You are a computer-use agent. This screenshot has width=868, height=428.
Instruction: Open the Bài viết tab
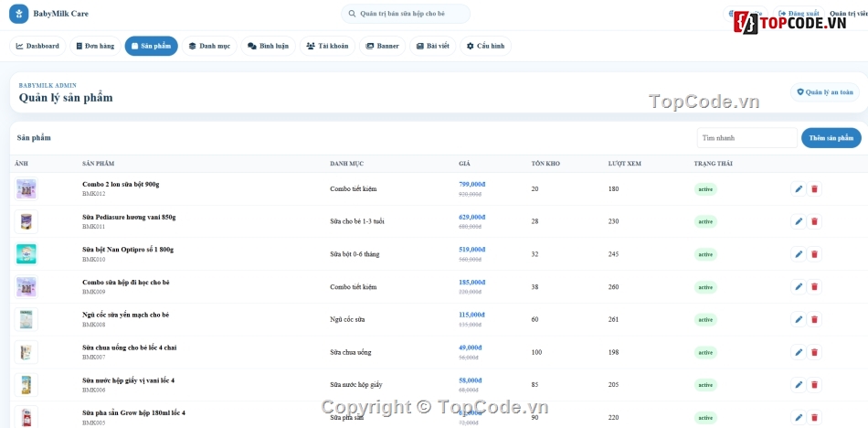[433, 46]
